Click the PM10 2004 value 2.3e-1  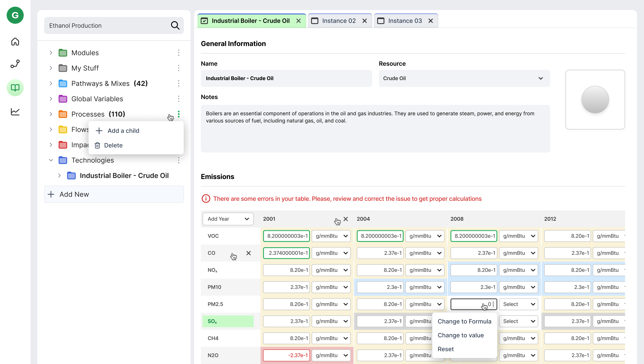(380, 287)
